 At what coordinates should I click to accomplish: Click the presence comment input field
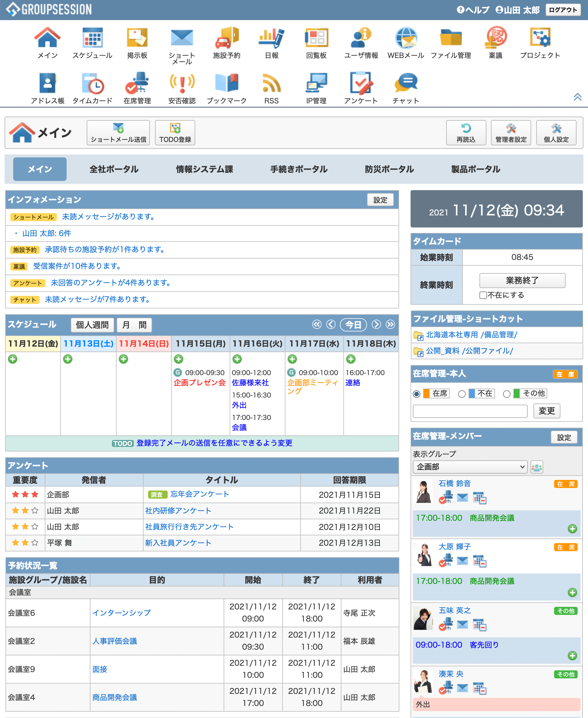click(470, 411)
